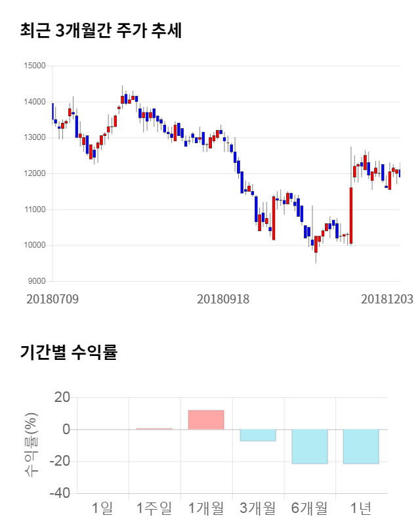Viewport: 420px width, 532px height.
Task: Click the '1년' x-axis label
Action: [x=361, y=508]
